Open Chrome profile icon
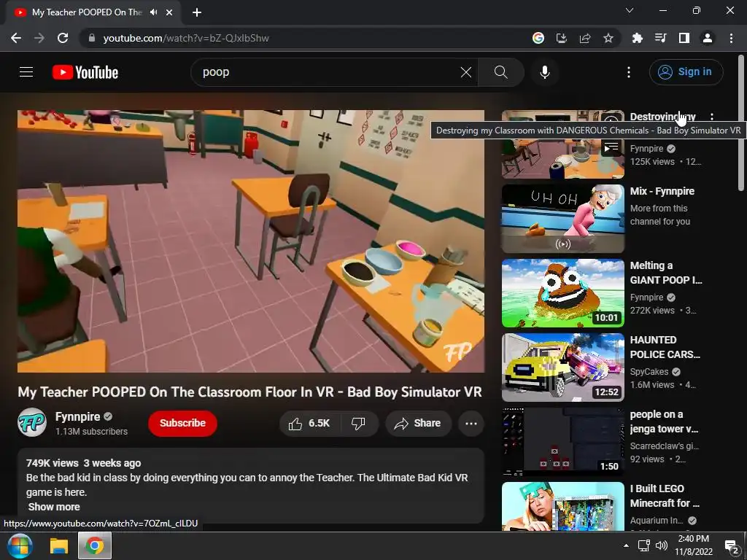Screen dimensions: 747x560 click(708, 38)
